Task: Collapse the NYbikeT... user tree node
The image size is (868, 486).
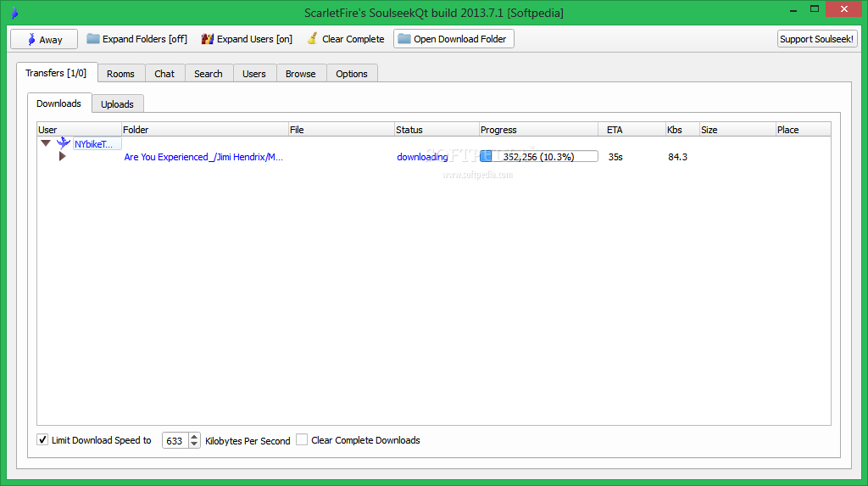Action: (x=46, y=143)
